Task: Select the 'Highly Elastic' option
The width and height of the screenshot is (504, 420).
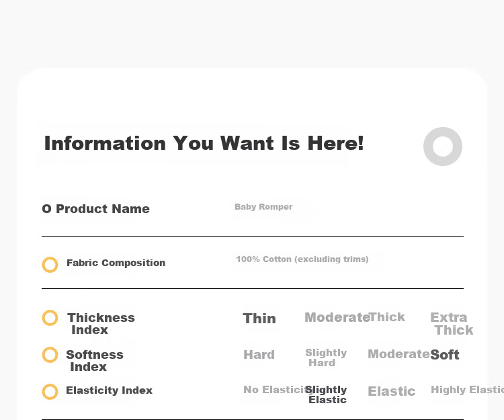Action: point(467,390)
